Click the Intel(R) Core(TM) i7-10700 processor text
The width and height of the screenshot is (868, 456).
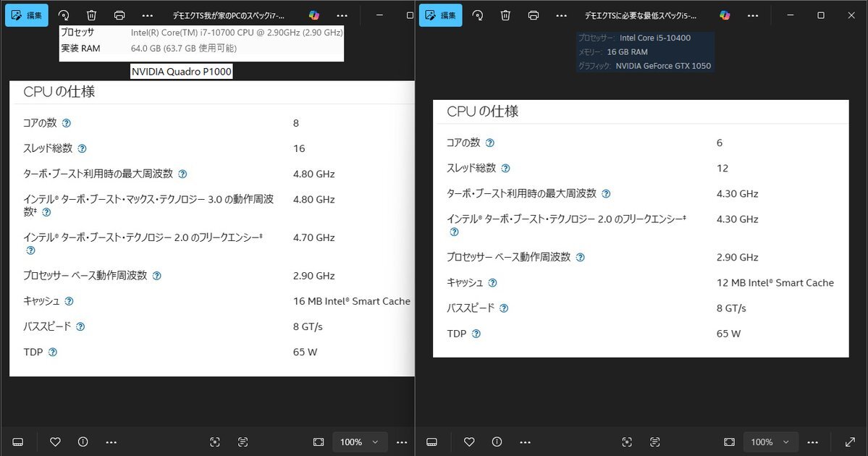[237, 33]
